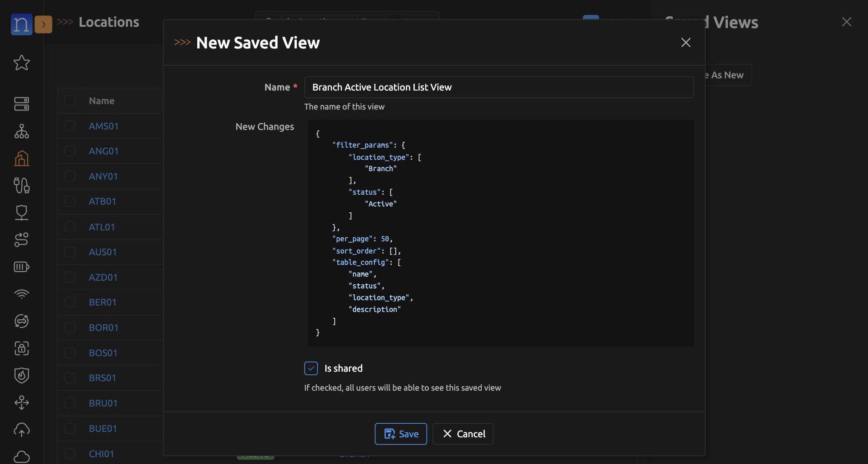
Task: Save the new saved view
Action: 401,434
